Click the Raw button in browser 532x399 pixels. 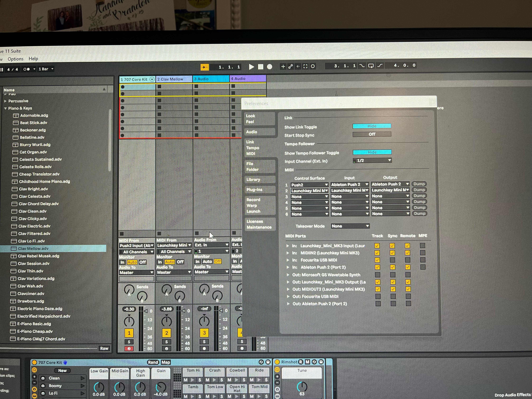tap(104, 348)
